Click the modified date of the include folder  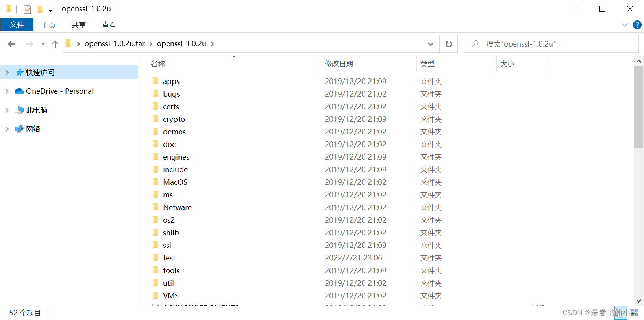click(x=355, y=169)
